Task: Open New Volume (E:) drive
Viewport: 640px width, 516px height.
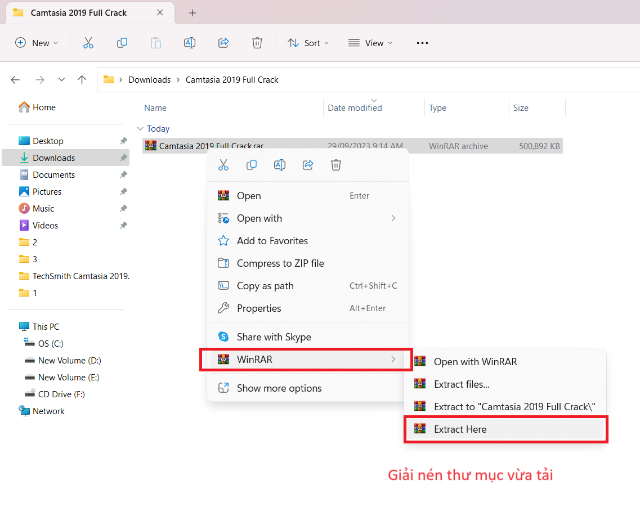Action: [62, 377]
